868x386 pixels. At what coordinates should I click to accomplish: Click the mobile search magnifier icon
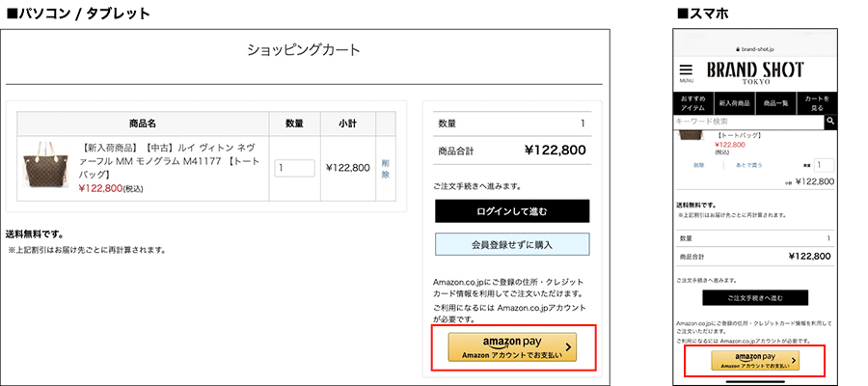pos(829,122)
